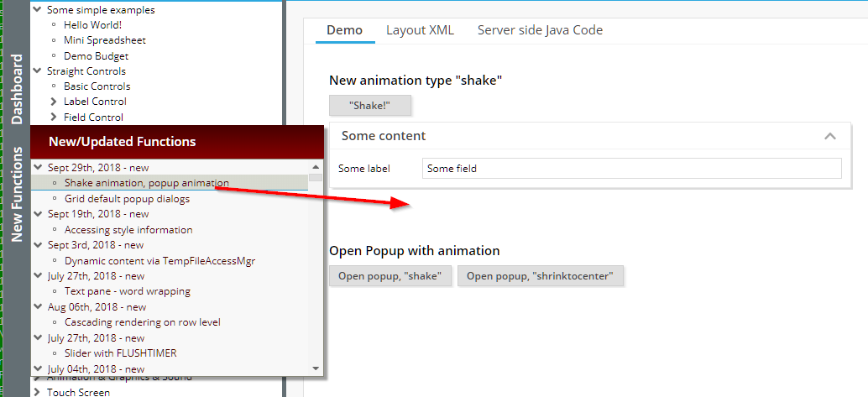
Task: Collapse Sept 19th, 2018 group
Action: click(38, 214)
